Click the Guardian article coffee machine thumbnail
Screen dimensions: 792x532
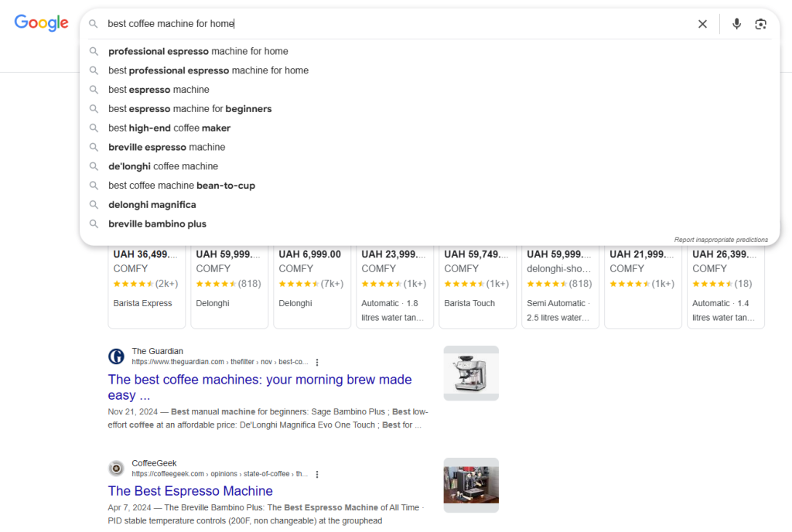[471, 373]
